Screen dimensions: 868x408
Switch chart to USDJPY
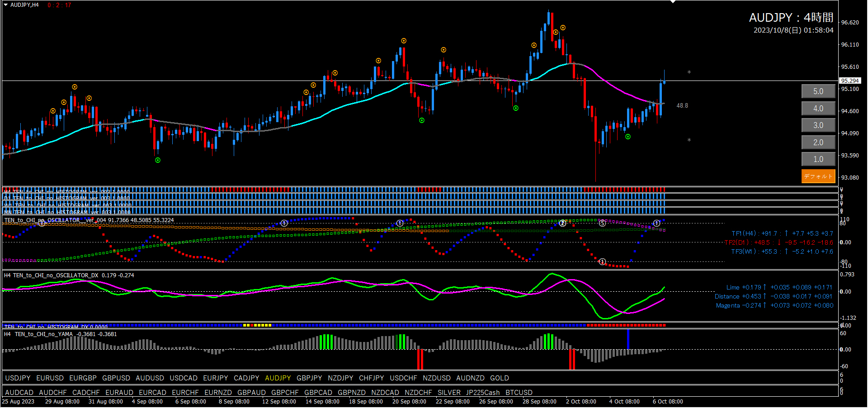[x=18, y=378]
